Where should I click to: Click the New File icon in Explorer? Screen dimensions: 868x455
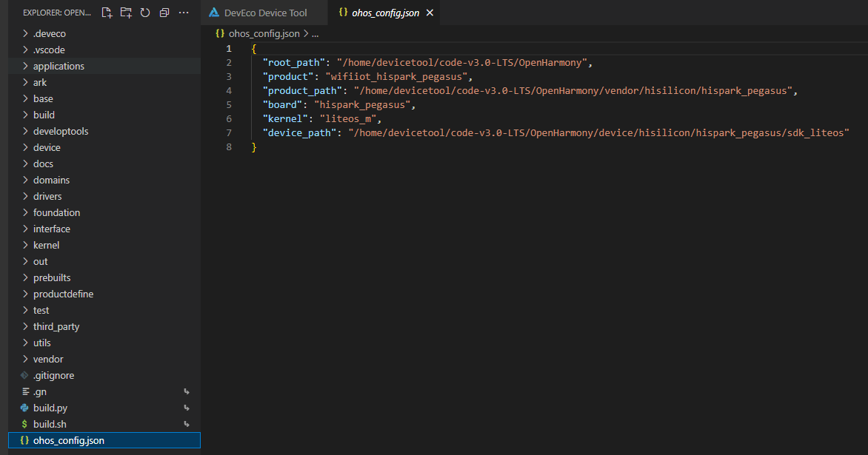point(107,13)
